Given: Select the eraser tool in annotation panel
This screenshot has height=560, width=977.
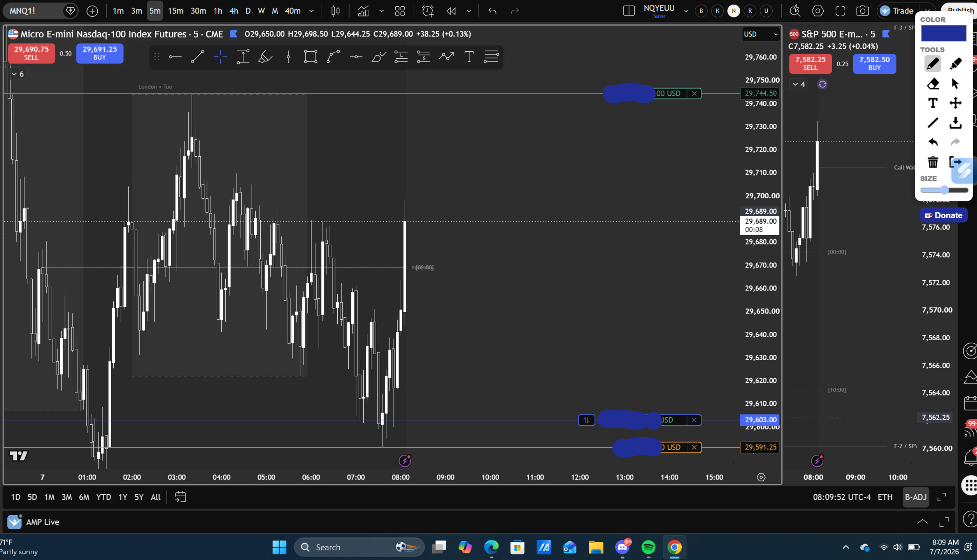Looking at the screenshot, I should tap(933, 84).
